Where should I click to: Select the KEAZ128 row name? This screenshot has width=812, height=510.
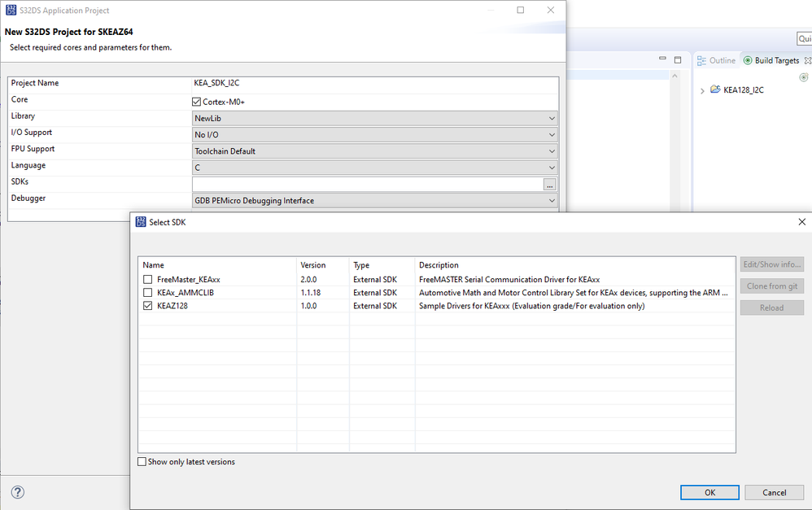[172, 306]
